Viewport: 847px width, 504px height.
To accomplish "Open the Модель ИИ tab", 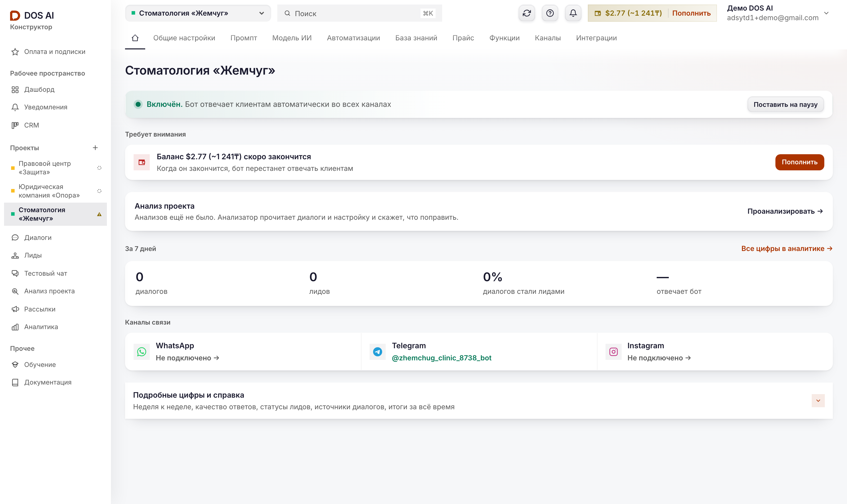I will pos(292,38).
